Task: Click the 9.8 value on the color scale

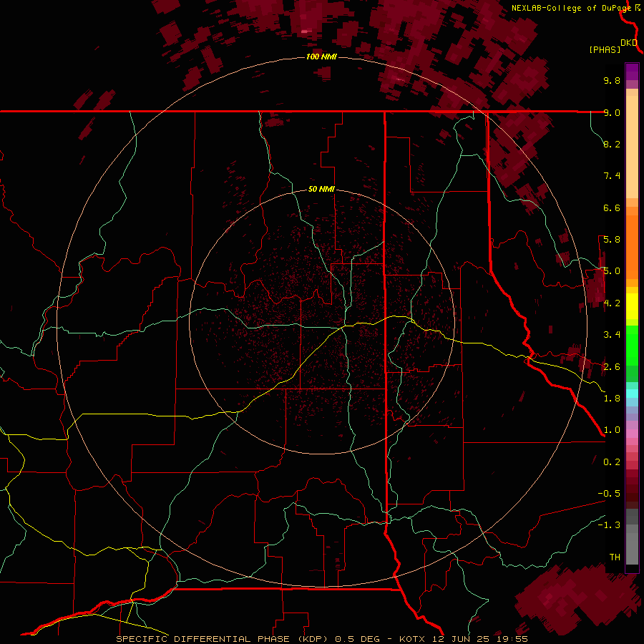Action: tap(612, 81)
